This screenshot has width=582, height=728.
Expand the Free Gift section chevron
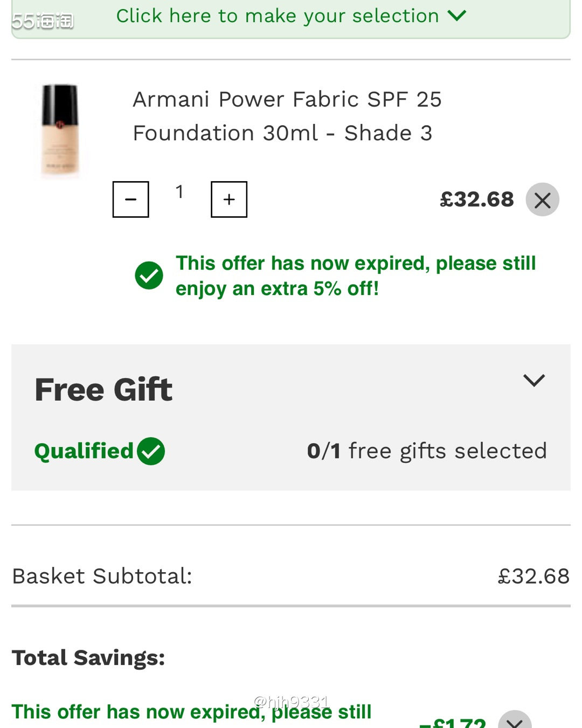[534, 381]
